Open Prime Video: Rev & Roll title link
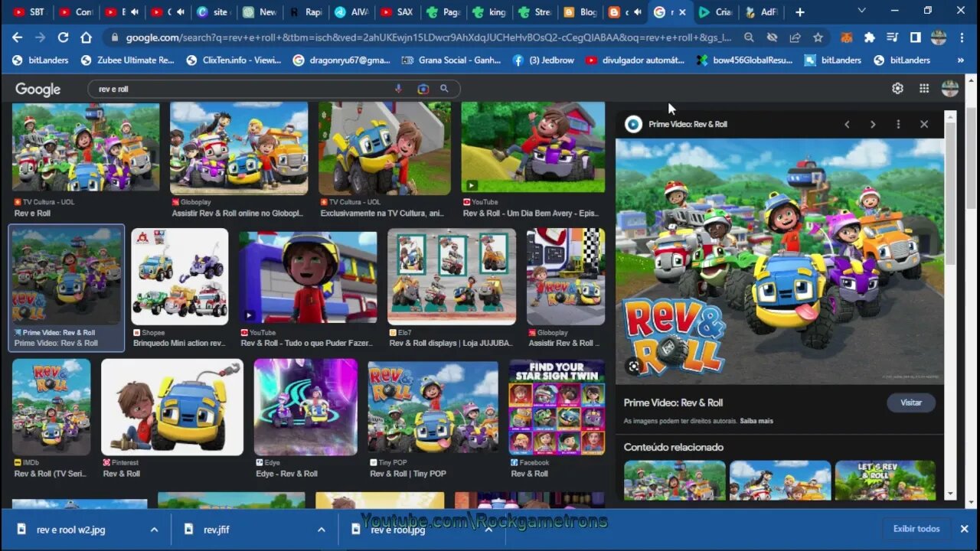 673,403
